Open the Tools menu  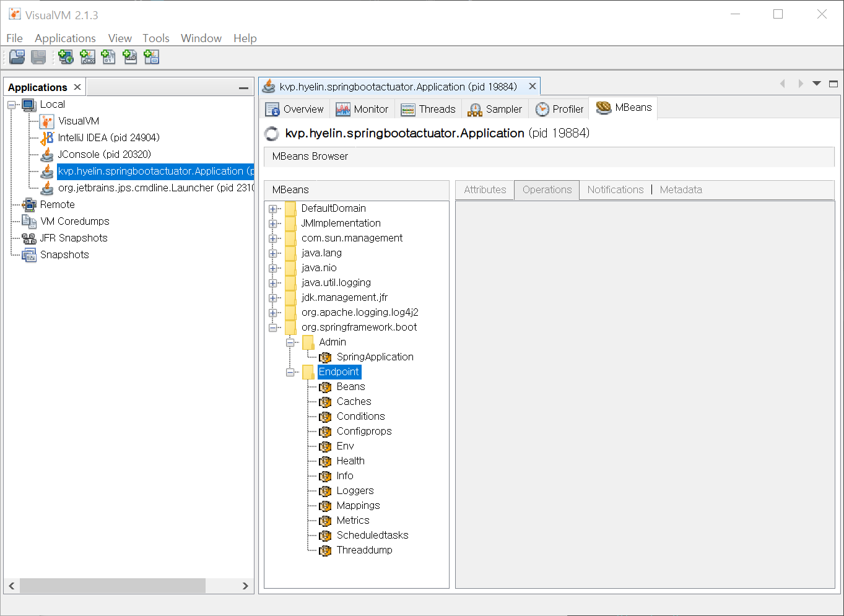click(x=155, y=38)
